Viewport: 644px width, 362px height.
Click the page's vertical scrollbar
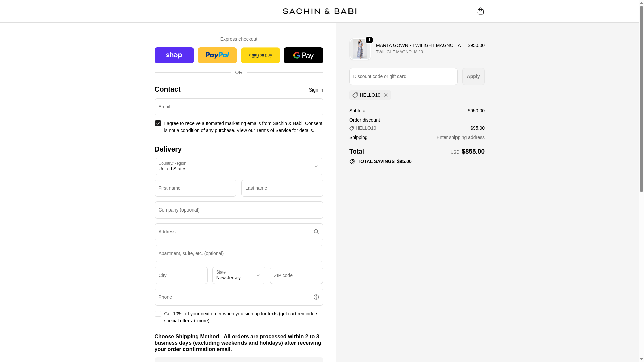pyautogui.click(x=641, y=101)
